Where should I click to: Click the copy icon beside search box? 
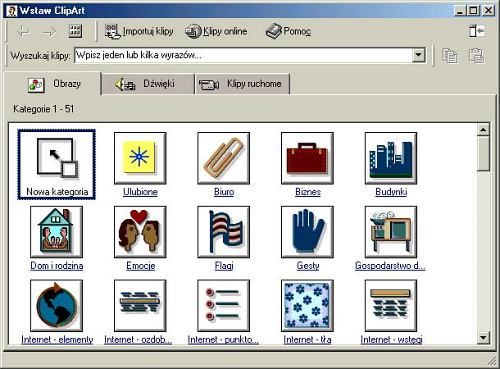point(450,55)
